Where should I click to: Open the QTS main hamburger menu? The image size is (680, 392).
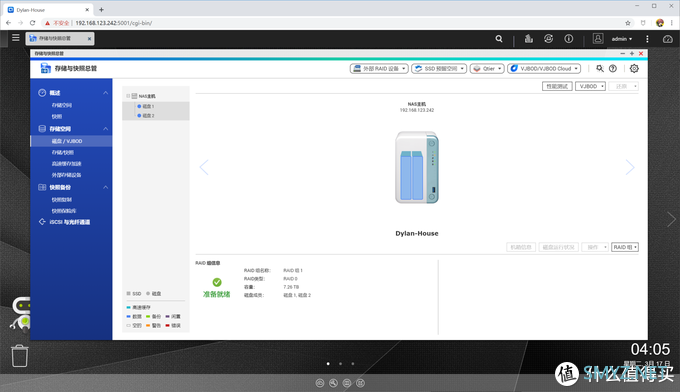click(x=16, y=38)
